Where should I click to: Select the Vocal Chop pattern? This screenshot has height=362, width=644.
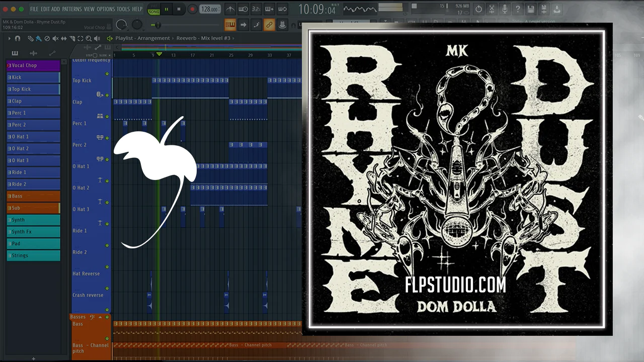(33, 65)
